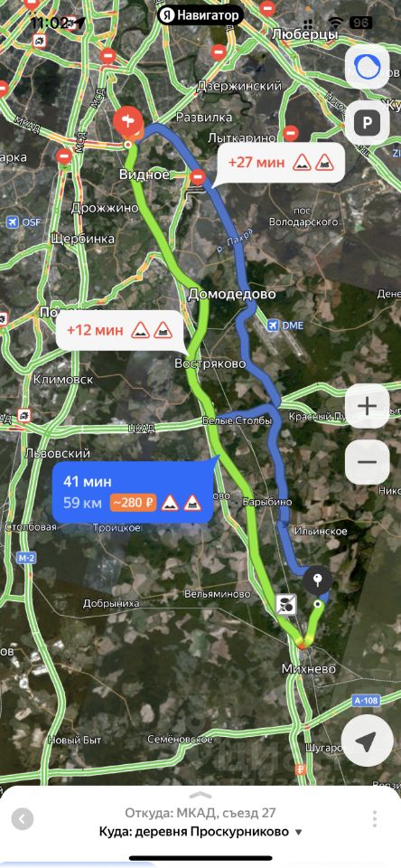Tap the Яндекс Навигатор title pill
Image resolution: width=401 pixels, height=868 pixels.
(200, 15)
